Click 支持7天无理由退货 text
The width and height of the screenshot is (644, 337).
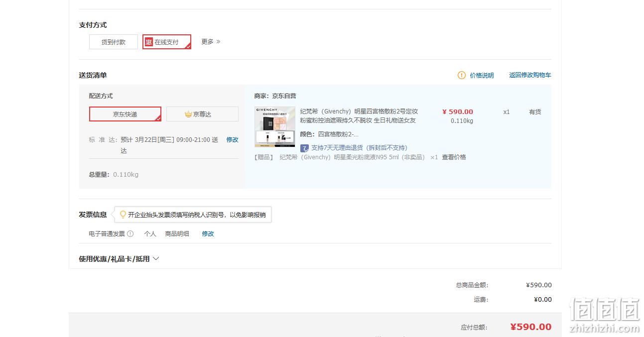[x=359, y=148]
